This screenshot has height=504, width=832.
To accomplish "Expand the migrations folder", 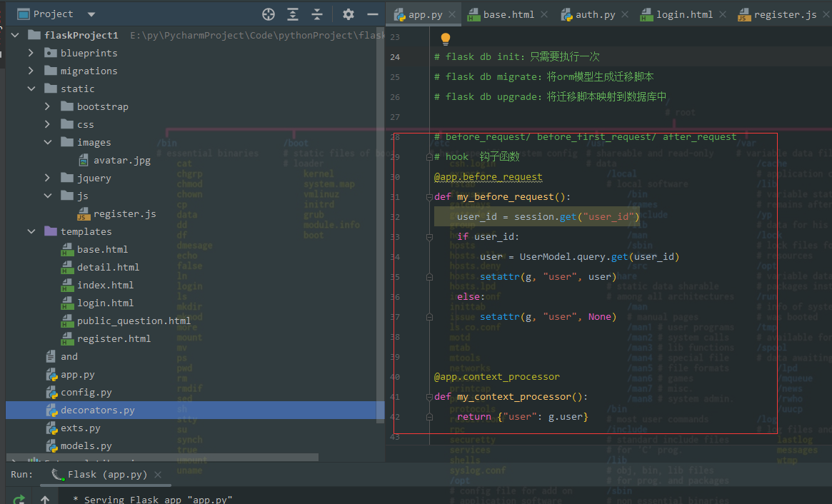I will click(31, 71).
